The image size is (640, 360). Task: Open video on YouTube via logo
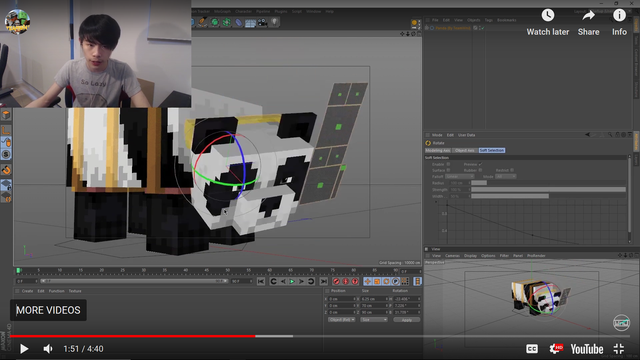(587, 349)
